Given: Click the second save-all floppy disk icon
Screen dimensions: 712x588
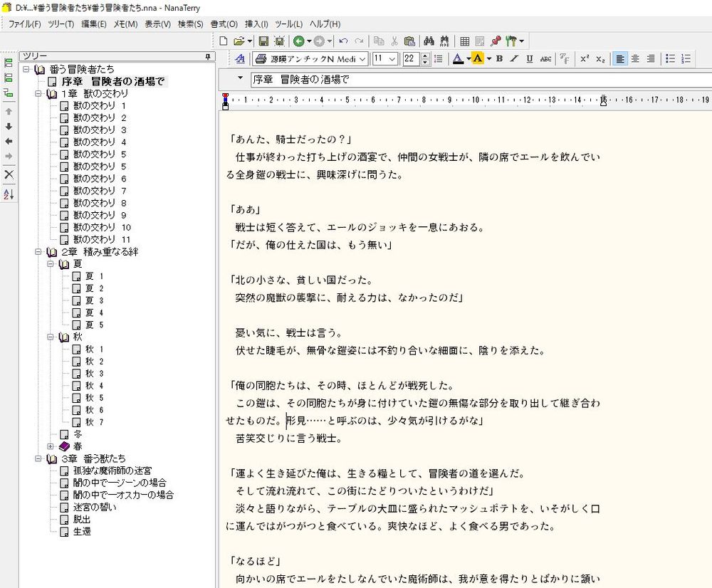Looking at the screenshot, I should [x=279, y=41].
